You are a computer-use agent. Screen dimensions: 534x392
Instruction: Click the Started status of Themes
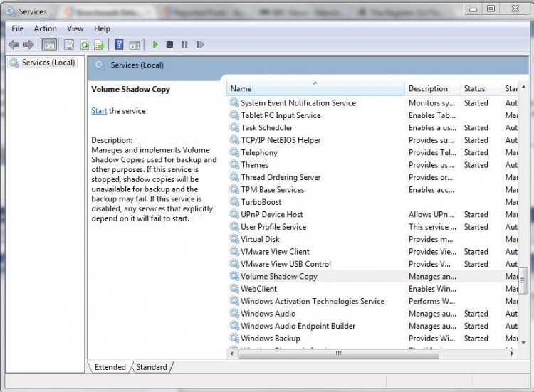click(476, 164)
